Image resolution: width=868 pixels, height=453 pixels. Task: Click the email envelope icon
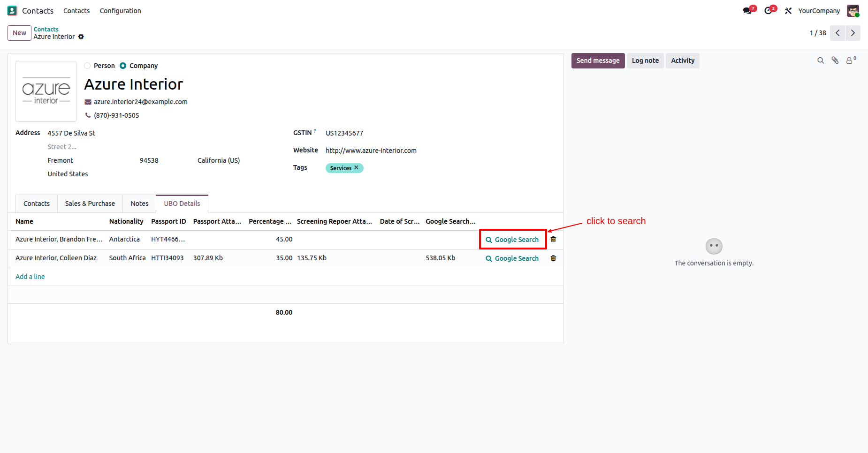pyautogui.click(x=88, y=102)
